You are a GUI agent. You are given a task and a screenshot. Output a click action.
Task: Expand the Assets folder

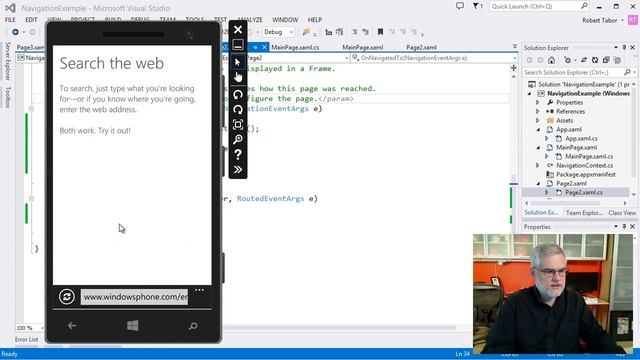[538, 120]
